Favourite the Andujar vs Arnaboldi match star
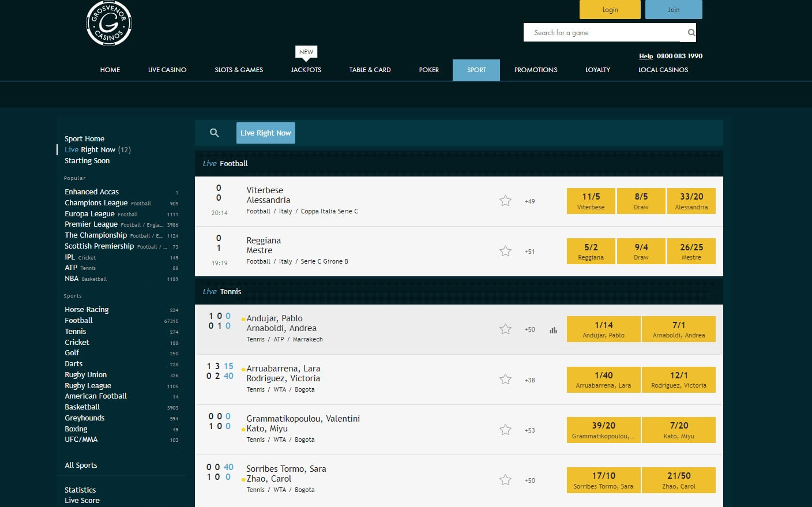This screenshot has height=507, width=812. click(x=506, y=329)
